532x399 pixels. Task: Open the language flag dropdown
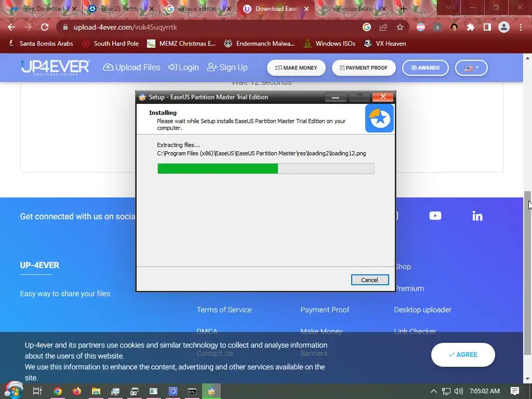pos(471,68)
